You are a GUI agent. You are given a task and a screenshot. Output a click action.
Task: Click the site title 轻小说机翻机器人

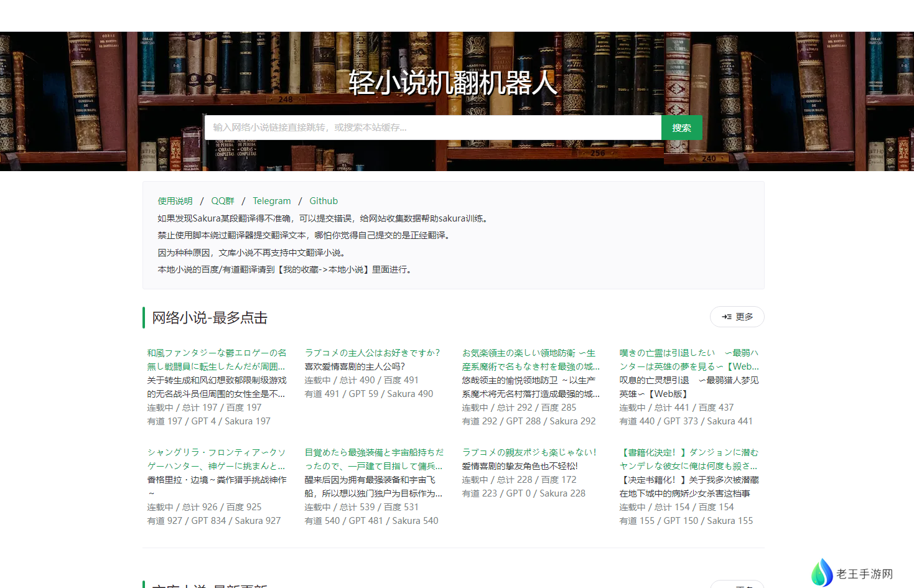452,83
